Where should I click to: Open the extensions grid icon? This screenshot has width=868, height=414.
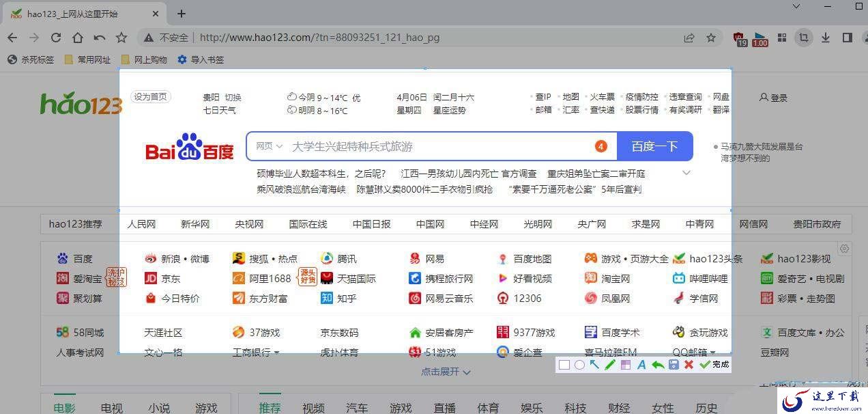point(782,38)
